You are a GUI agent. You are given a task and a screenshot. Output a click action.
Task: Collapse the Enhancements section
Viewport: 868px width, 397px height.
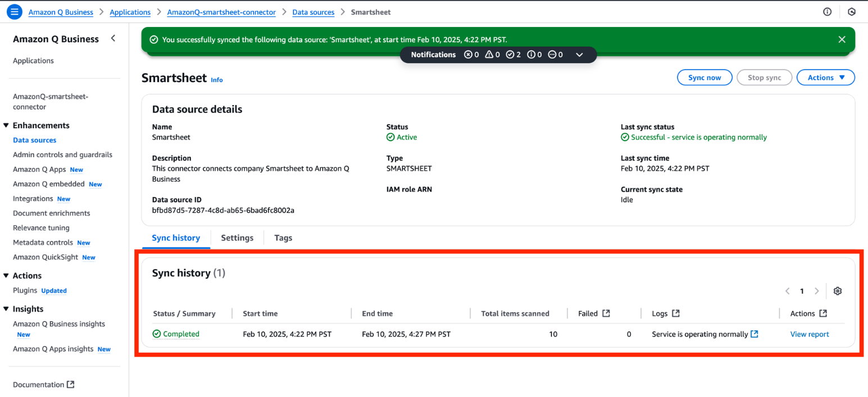pos(7,125)
